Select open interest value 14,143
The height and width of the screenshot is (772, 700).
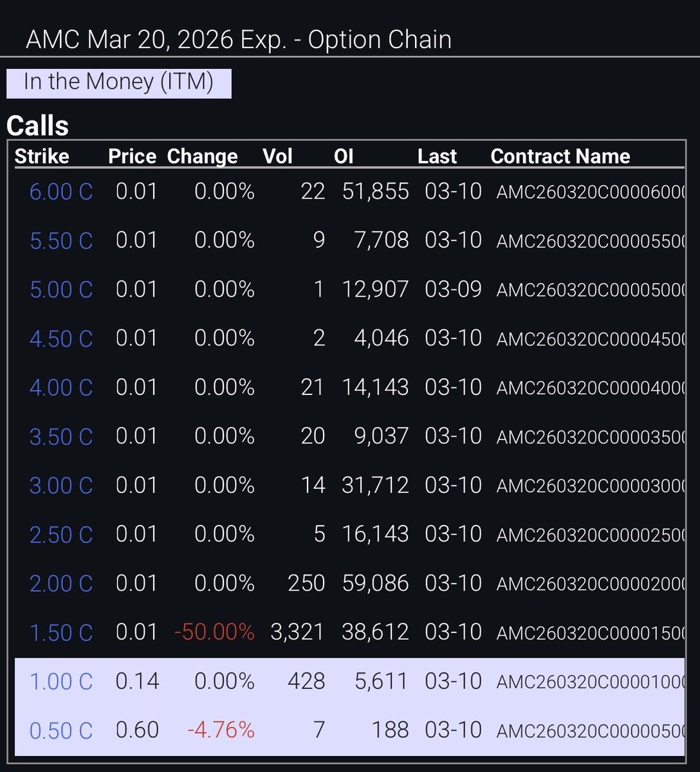coord(375,387)
